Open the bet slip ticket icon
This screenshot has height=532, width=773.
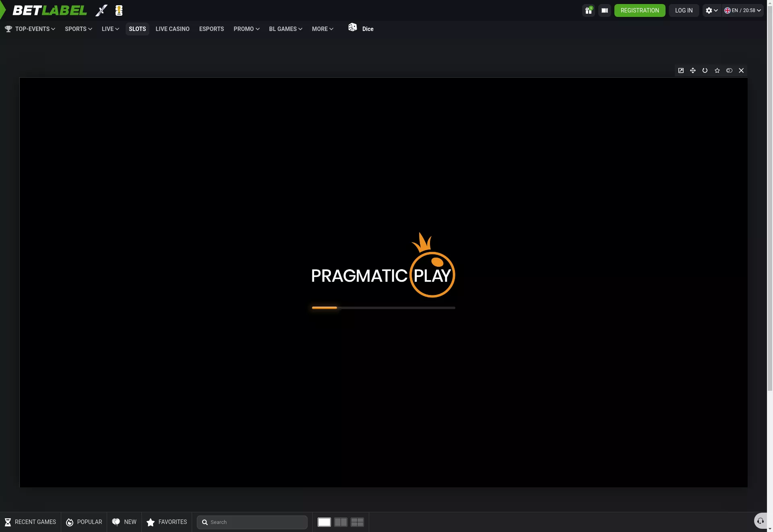click(605, 10)
